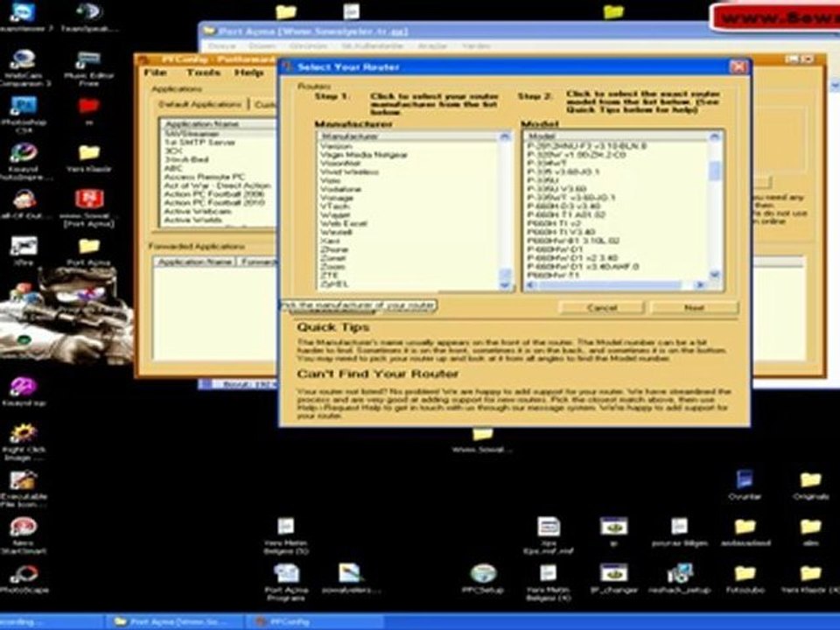Open Tools menu in PFConfig window
The width and height of the screenshot is (840, 630).
(x=203, y=73)
